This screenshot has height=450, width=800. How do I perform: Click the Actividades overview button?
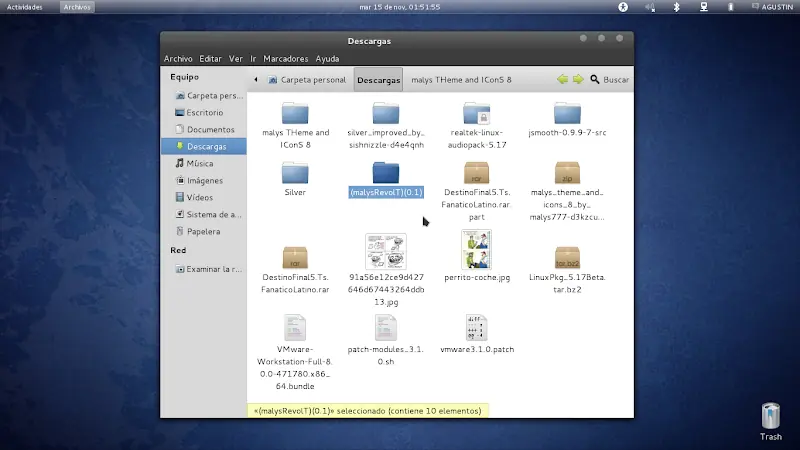point(24,7)
